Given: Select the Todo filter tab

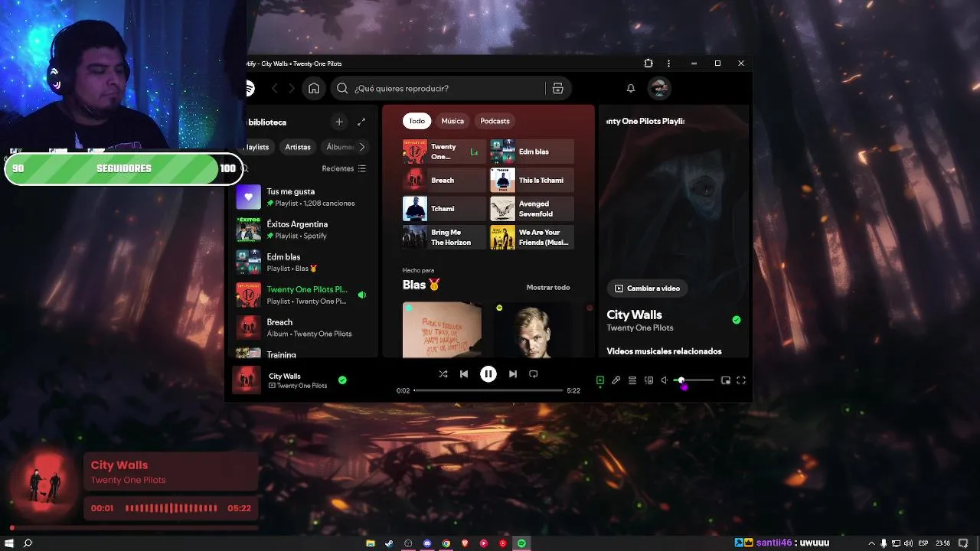Looking at the screenshot, I should point(417,121).
